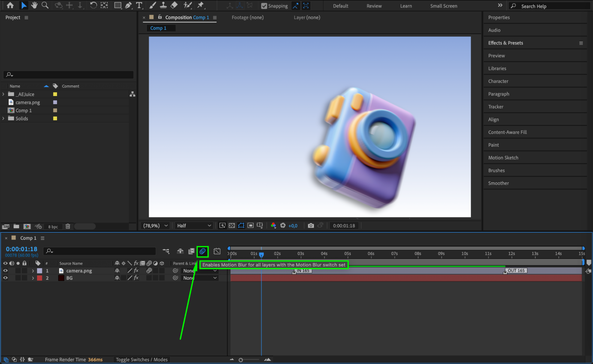
Task: Open the Graph Editor button
Action: 217,251
